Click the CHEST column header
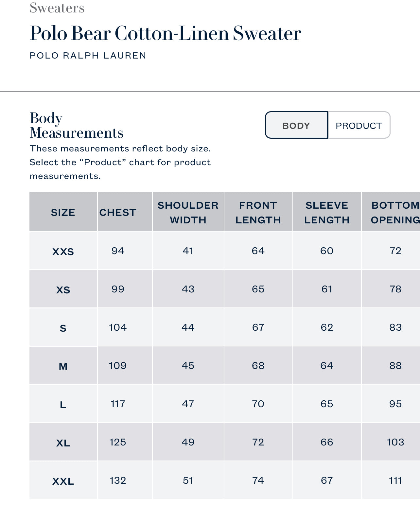 (118, 213)
